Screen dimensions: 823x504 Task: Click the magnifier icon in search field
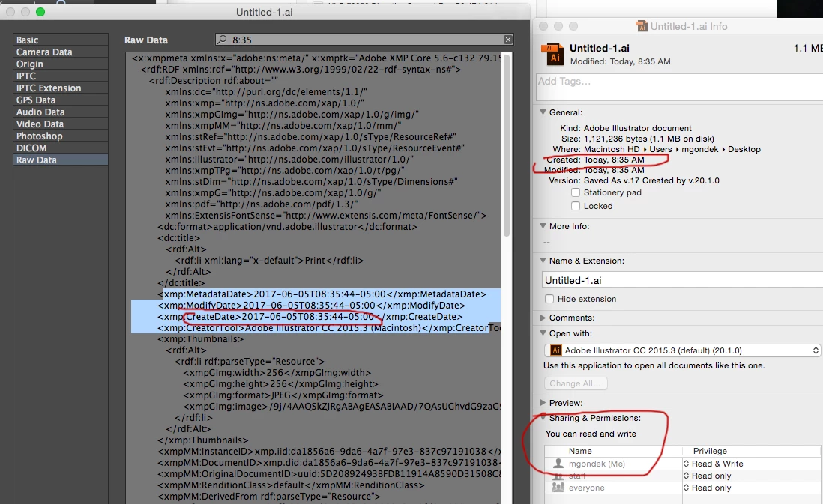click(223, 40)
